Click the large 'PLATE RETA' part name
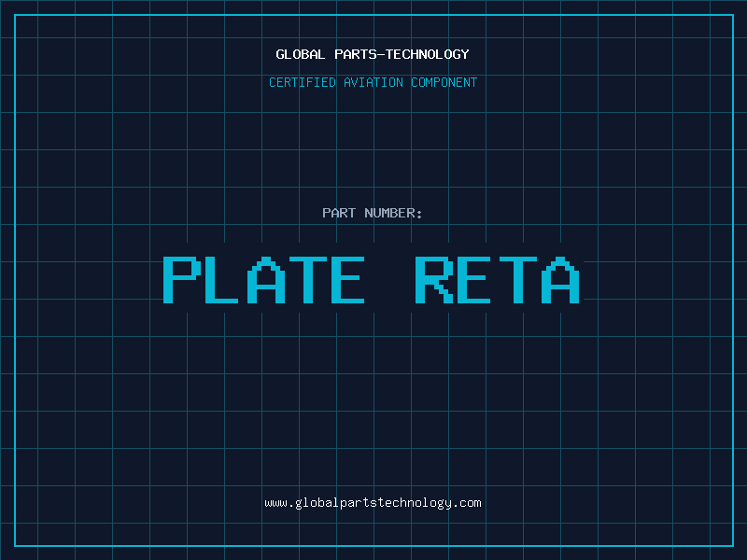Image resolution: width=747 pixels, height=560 pixels. [372, 279]
